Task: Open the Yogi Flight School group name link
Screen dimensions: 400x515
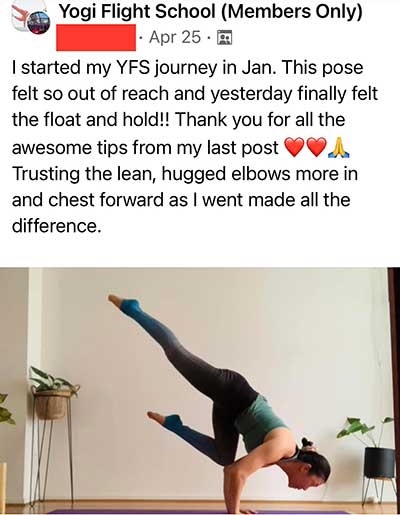Action: click(210, 12)
